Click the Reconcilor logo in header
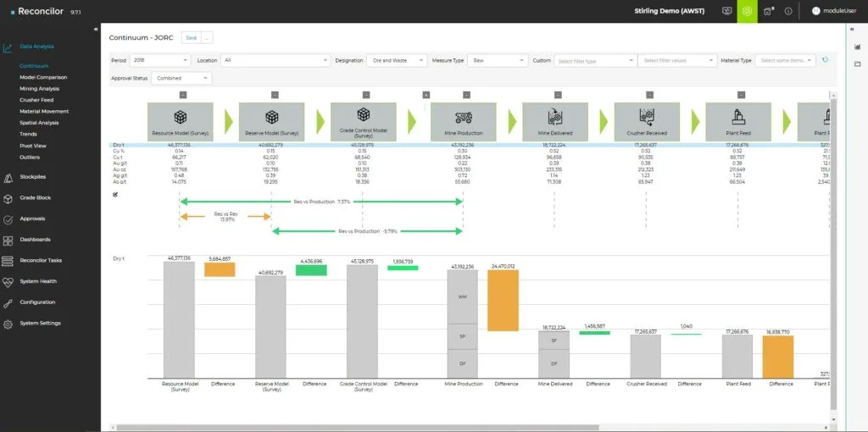Screen dimensions: 868x432 [37, 11]
